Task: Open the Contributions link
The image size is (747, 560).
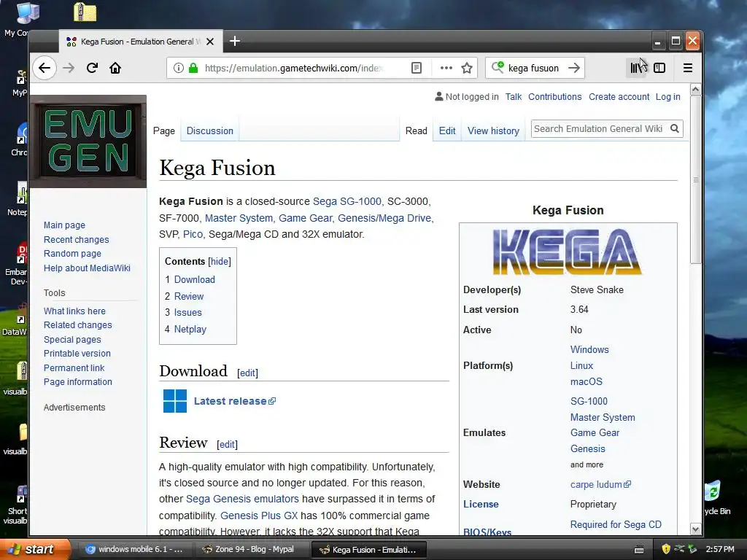Action: pyautogui.click(x=554, y=97)
